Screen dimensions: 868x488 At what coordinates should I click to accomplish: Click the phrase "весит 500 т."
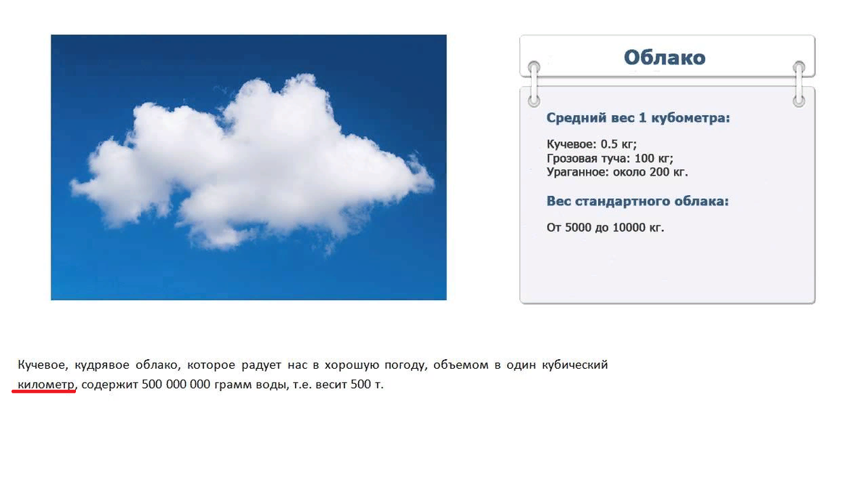[349, 385]
